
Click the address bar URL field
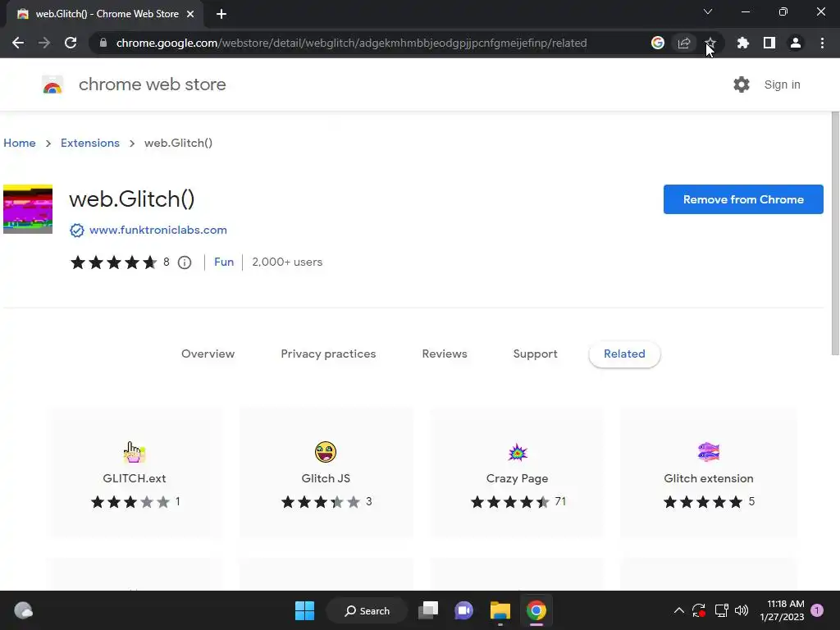click(351, 43)
